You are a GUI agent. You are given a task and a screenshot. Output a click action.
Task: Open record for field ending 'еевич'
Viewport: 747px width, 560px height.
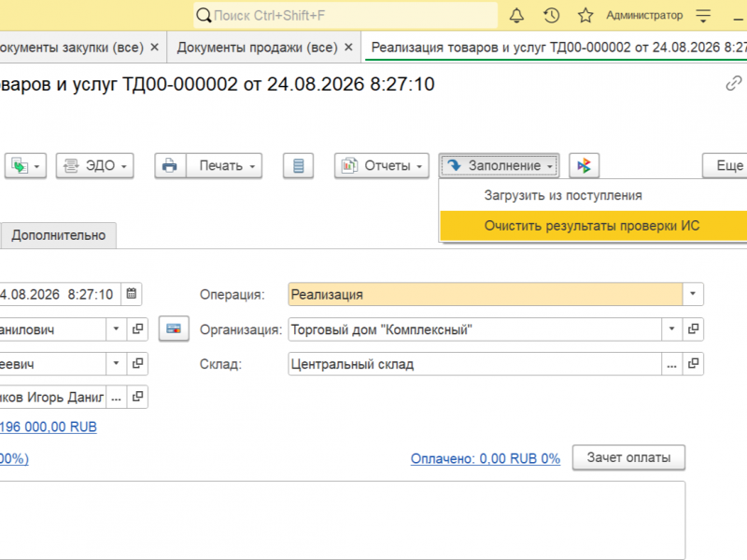click(x=137, y=364)
